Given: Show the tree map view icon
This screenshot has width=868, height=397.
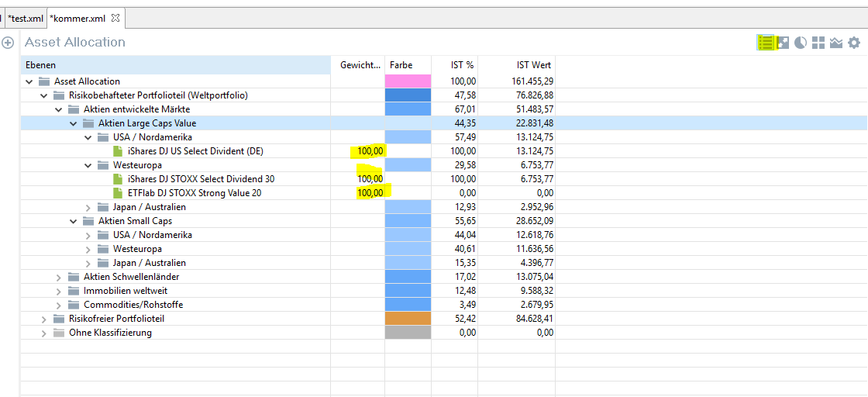Looking at the screenshot, I should [x=818, y=43].
